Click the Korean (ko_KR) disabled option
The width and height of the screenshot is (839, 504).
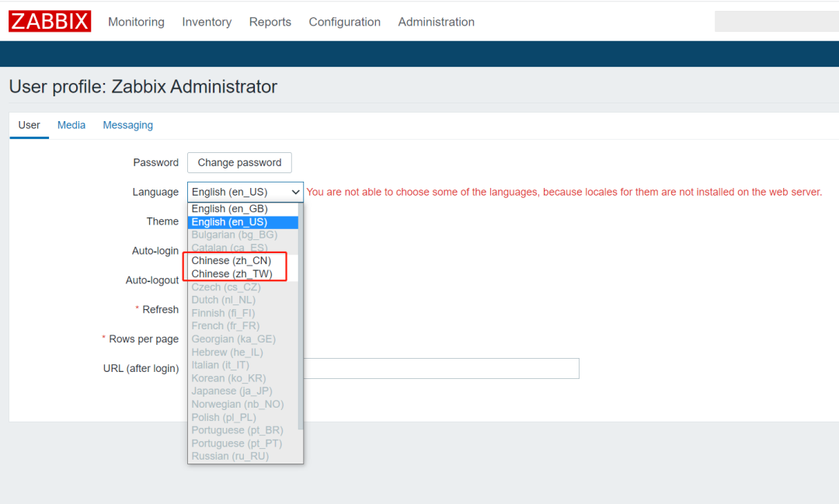[x=243, y=378]
